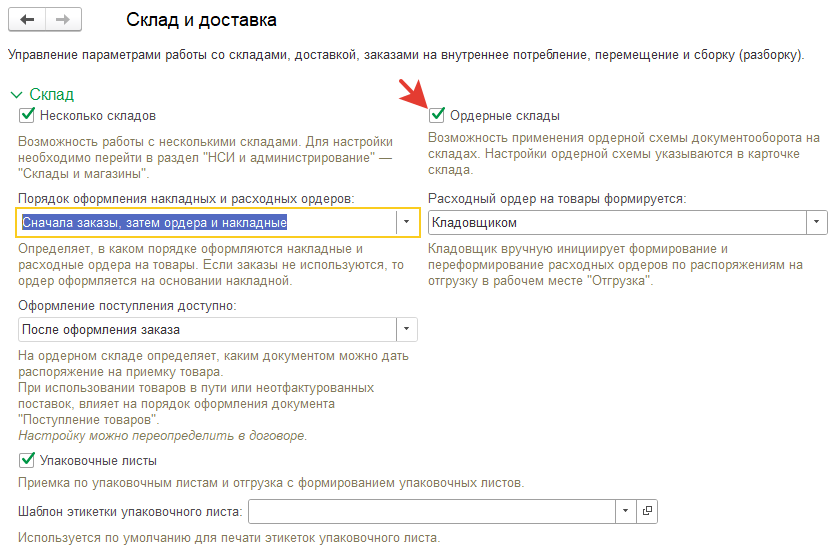Open the Порядок оформления накладных dropdown arrow

407,222
